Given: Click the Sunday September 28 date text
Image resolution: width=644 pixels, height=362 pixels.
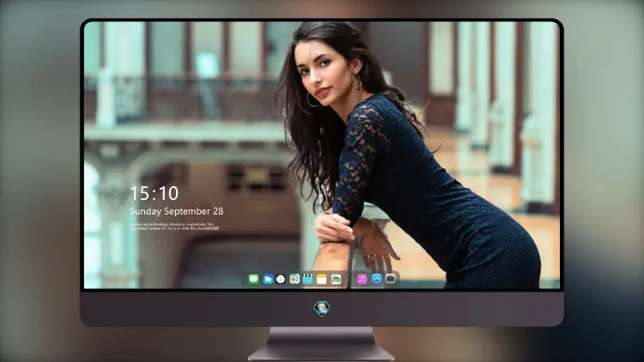Looking at the screenshot, I should pos(177,211).
